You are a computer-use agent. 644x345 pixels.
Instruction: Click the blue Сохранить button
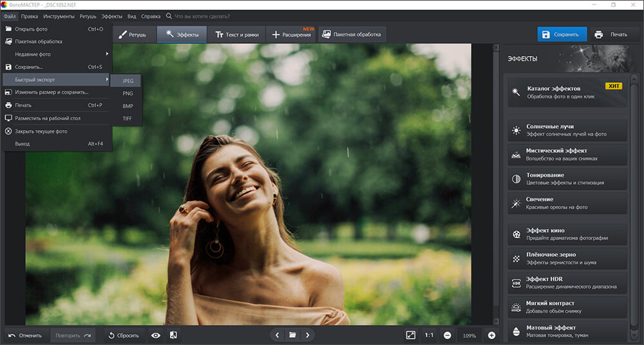coord(562,35)
